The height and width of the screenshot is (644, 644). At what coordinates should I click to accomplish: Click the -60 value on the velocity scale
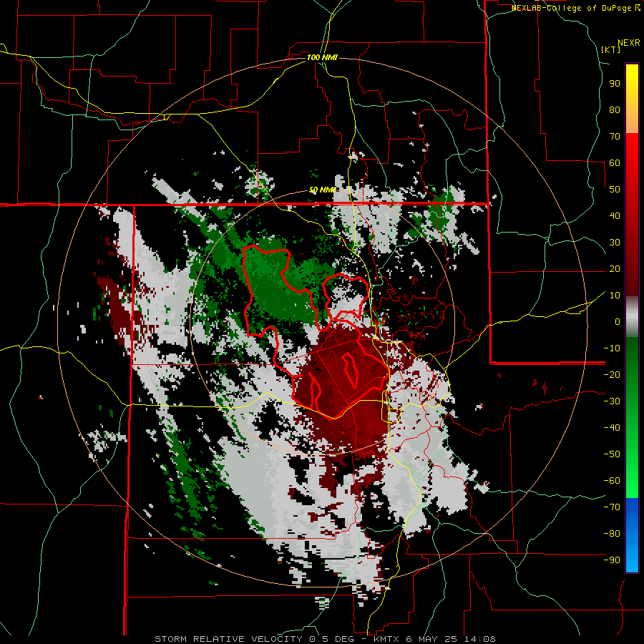612,481
